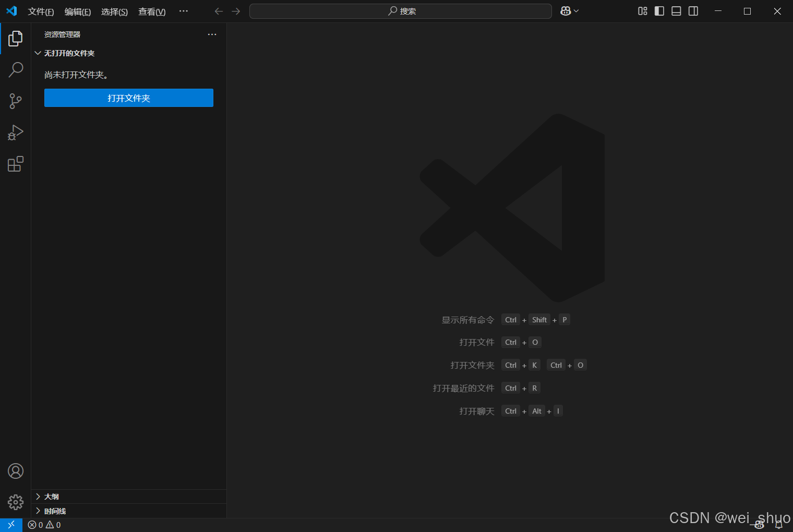793x532 pixels.
Task: Click the 资源管理器 panel title
Action: tap(62, 34)
